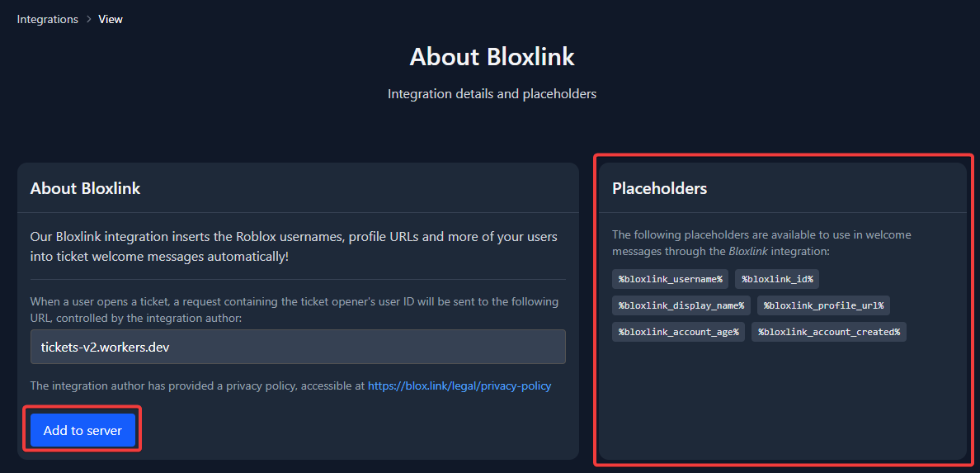
Task: Pick the %bloxlink_profile_url% placeholder
Action: click(x=824, y=305)
